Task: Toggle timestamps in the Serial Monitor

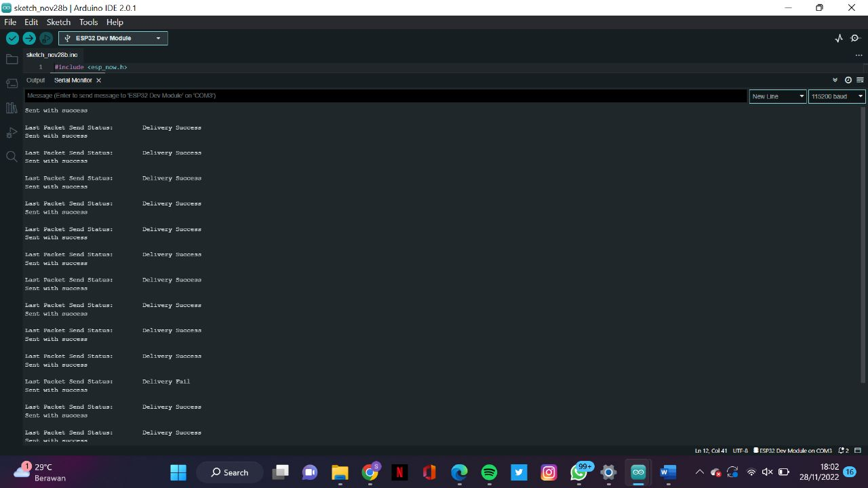Action: (848, 79)
